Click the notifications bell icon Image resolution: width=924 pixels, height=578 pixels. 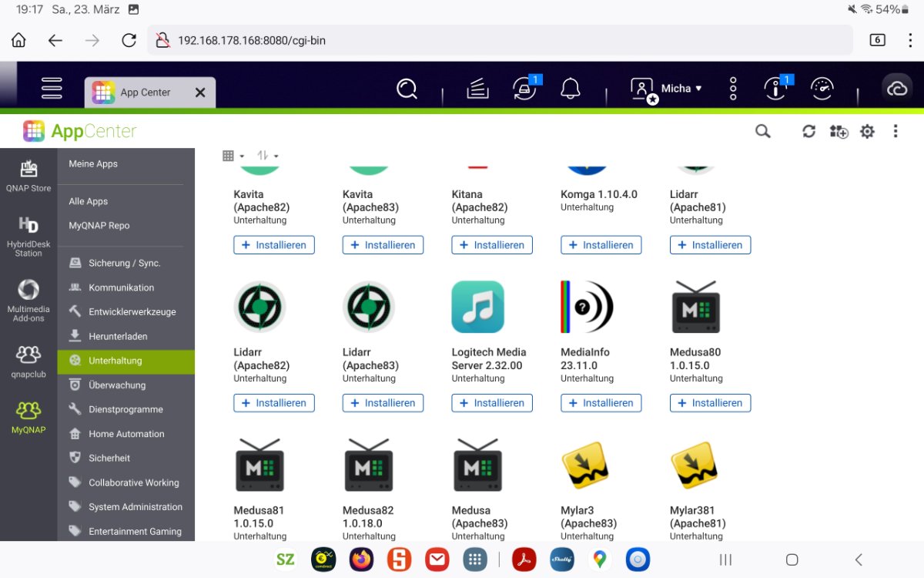(570, 89)
